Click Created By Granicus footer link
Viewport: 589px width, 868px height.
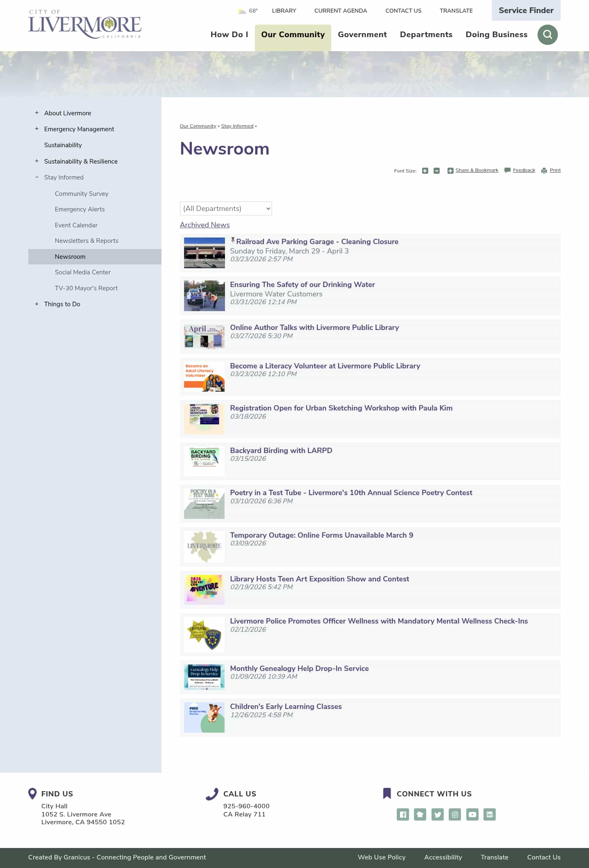pyautogui.click(x=117, y=857)
